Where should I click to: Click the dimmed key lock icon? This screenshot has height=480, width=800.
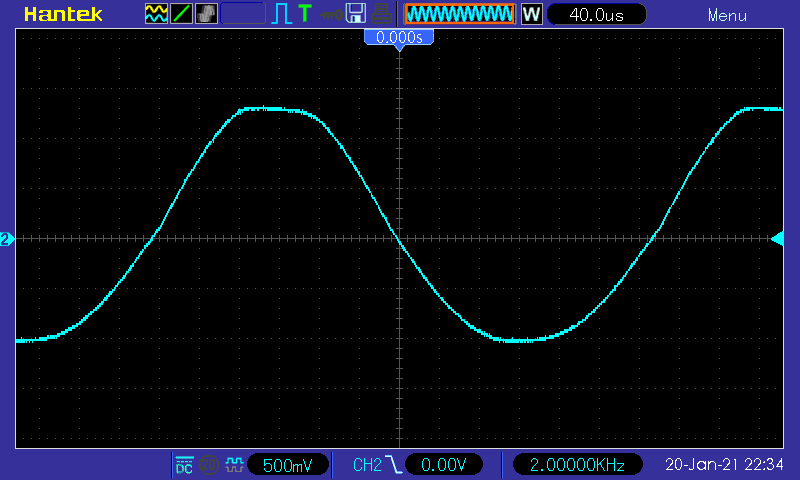click(x=331, y=15)
